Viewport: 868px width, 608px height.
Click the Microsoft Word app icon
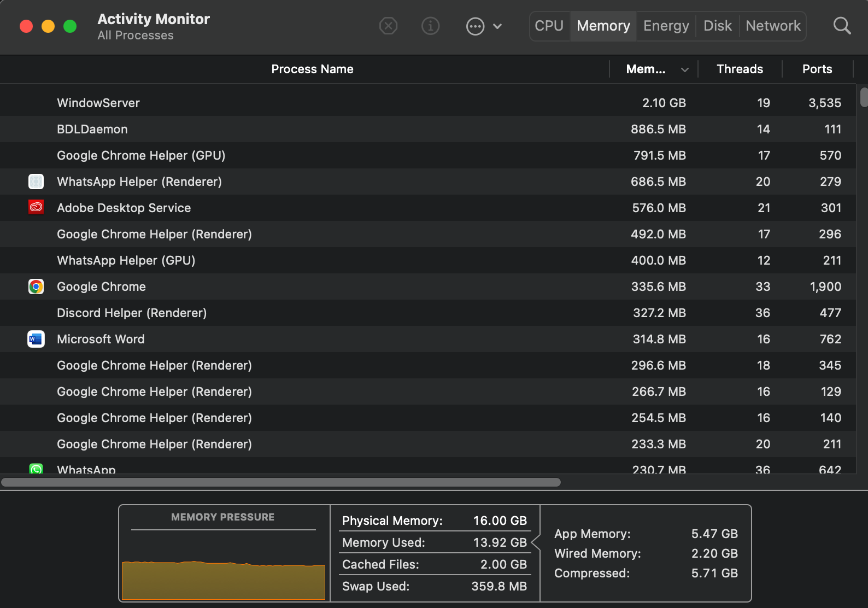click(36, 339)
